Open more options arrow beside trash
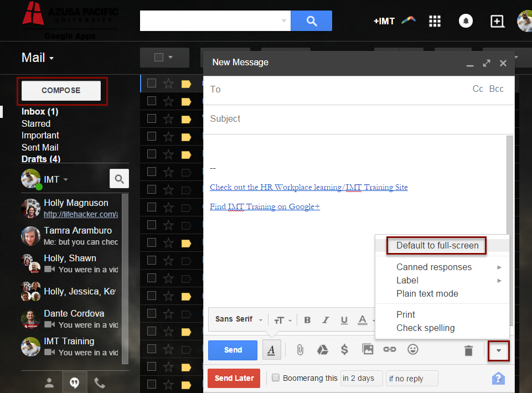Viewport: 532px width, 393px height. [498, 350]
